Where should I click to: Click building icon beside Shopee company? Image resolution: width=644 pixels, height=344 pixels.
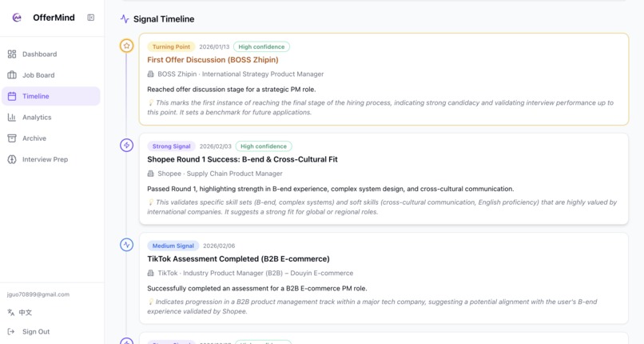point(151,174)
